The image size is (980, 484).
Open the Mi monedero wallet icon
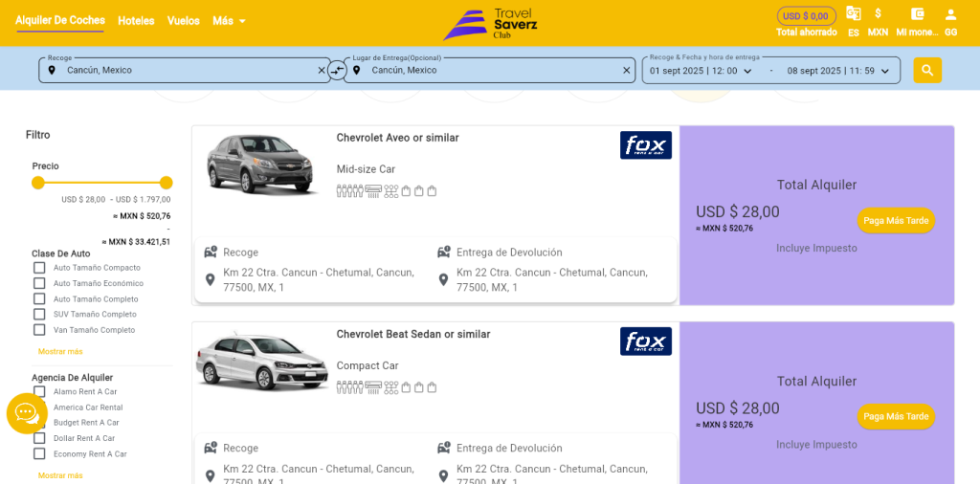click(918, 13)
